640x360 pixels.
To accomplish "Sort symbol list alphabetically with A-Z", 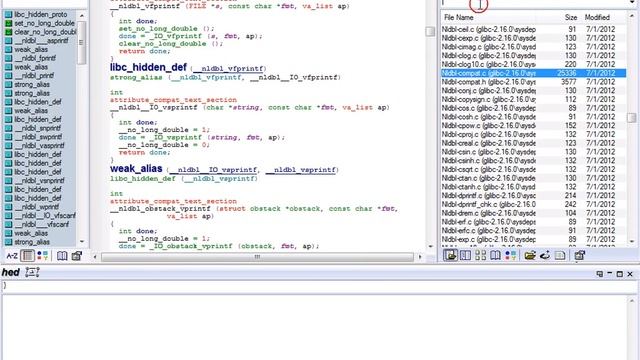I will pyautogui.click(x=12, y=256).
